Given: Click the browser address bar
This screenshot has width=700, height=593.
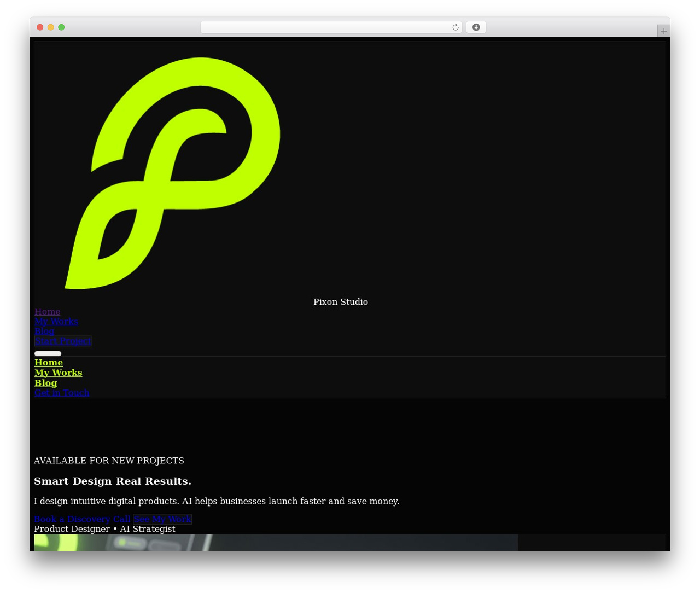Looking at the screenshot, I should point(331,27).
